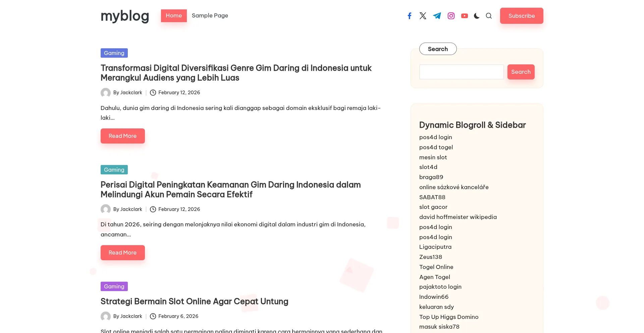Open Top Up Higgs Domino sidebar link
This screenshot has height=333, width=644.
tap(449, 317)
